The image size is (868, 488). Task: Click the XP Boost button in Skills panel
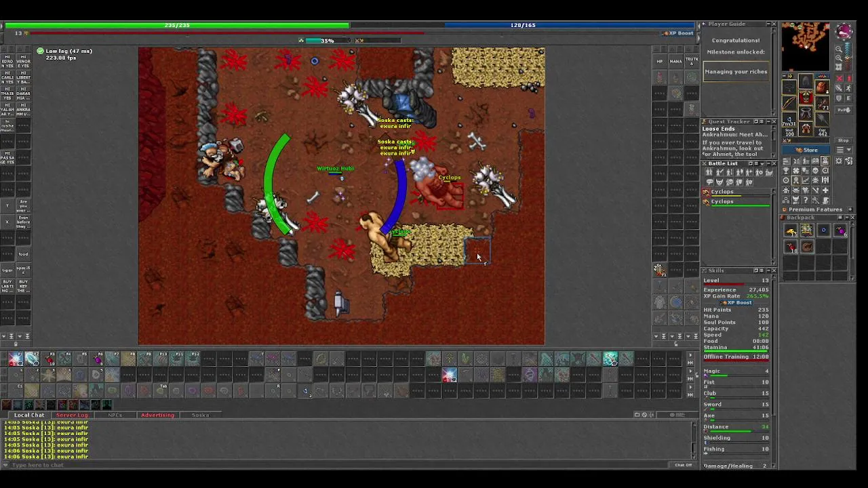pos(736,302)
